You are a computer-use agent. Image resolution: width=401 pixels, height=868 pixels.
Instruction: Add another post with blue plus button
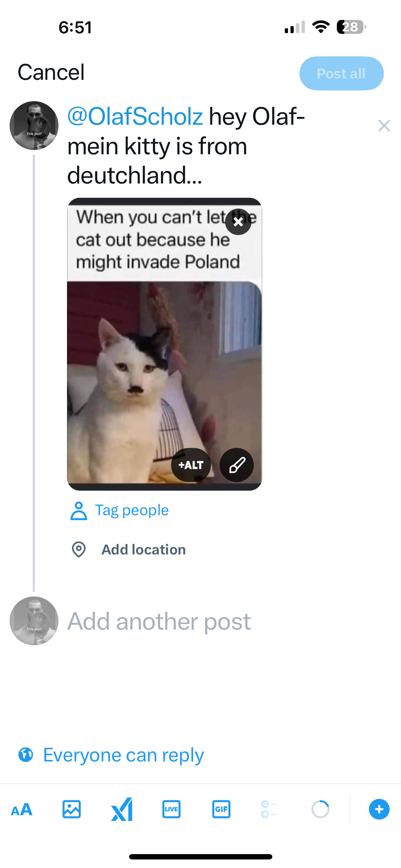[x=379, y=809]
